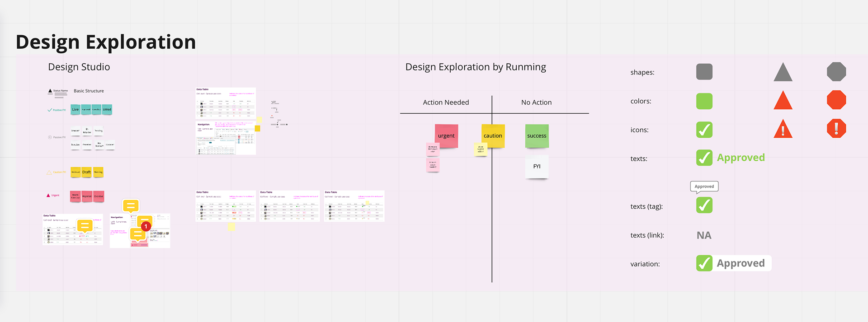Click the Basic Structure label
Screen dimensions: 868x322
tap(89, 91)
